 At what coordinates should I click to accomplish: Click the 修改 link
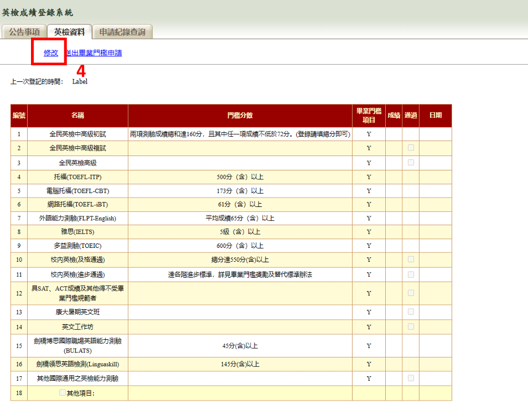pos(51,53)
